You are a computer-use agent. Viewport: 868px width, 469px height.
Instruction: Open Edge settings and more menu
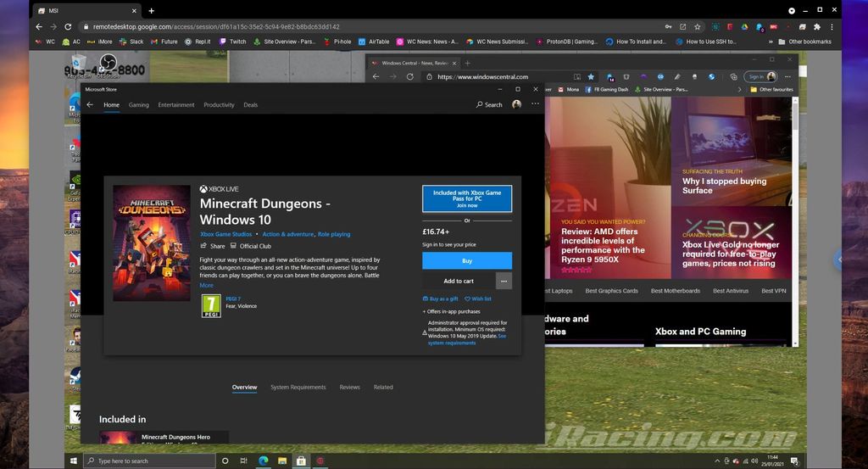(787, 76)
